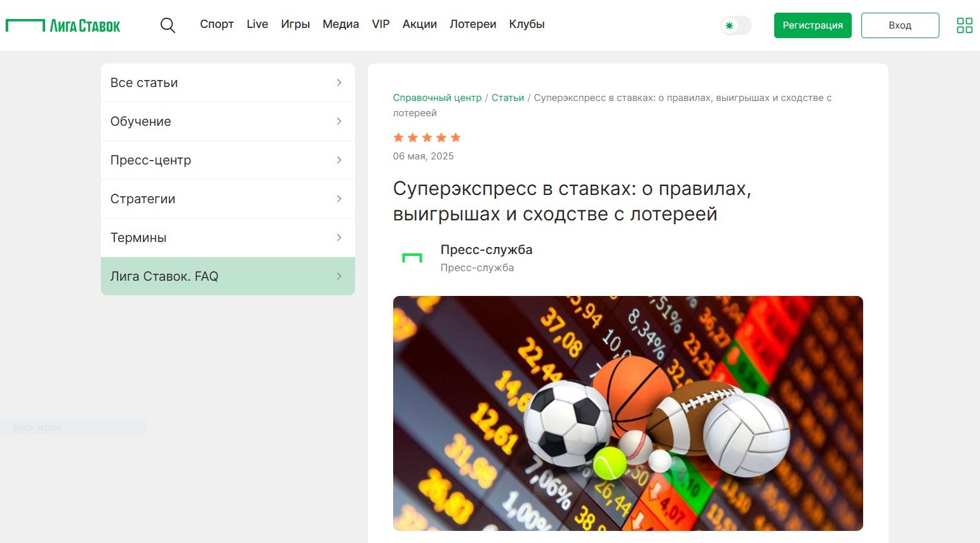Open the Спорт menu item
Screen dimensions: 980x543
[217, 24]
